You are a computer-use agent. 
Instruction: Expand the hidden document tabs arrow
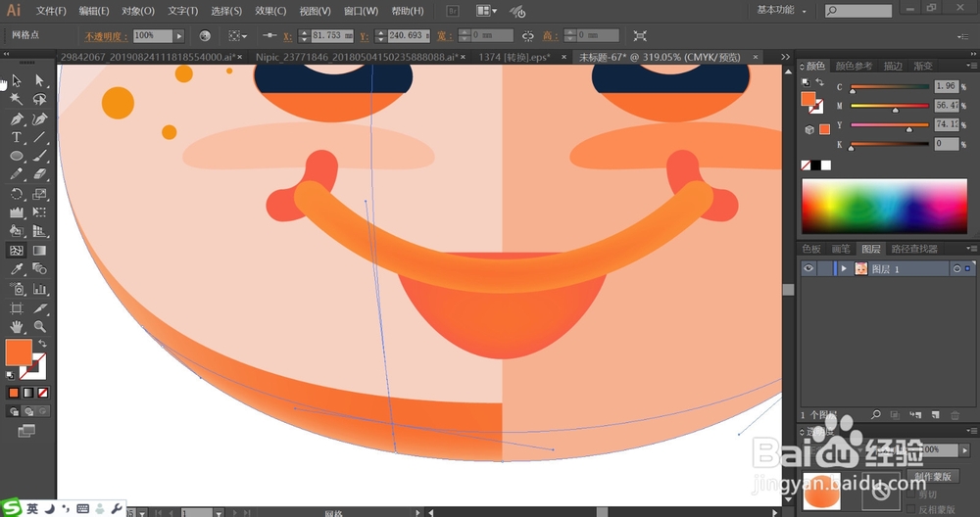785,57
